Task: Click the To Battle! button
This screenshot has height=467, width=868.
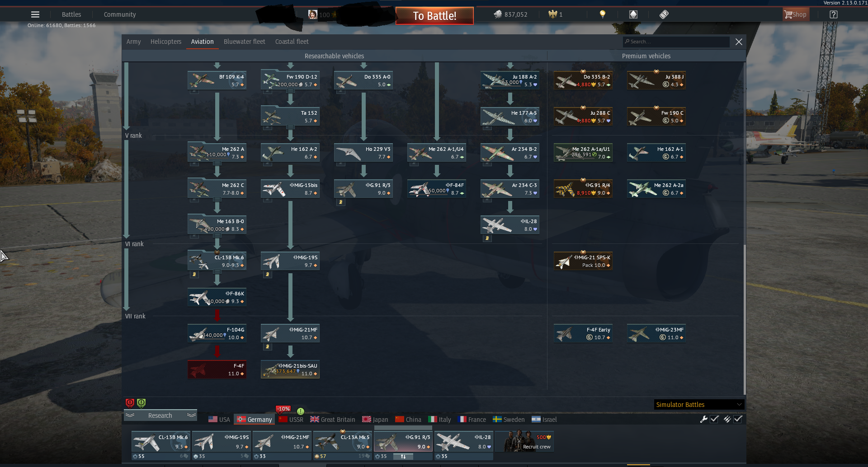Action: [x=434, y=16]
